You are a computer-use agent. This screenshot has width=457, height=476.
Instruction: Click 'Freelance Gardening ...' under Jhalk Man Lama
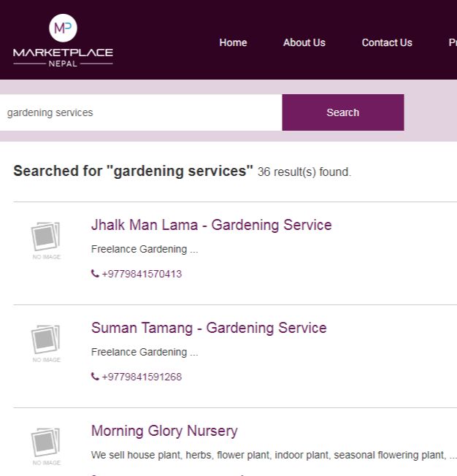pyautogui.click(x=145, y=249)
